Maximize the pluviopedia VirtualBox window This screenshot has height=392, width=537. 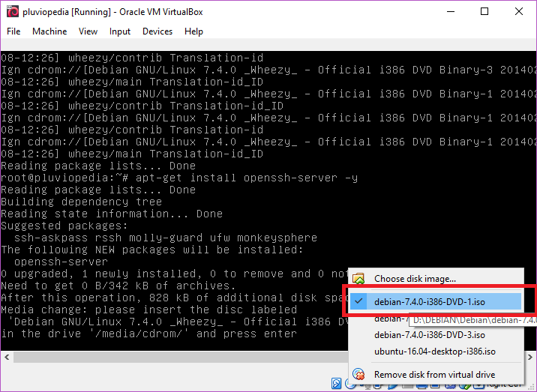click(484, 12)
